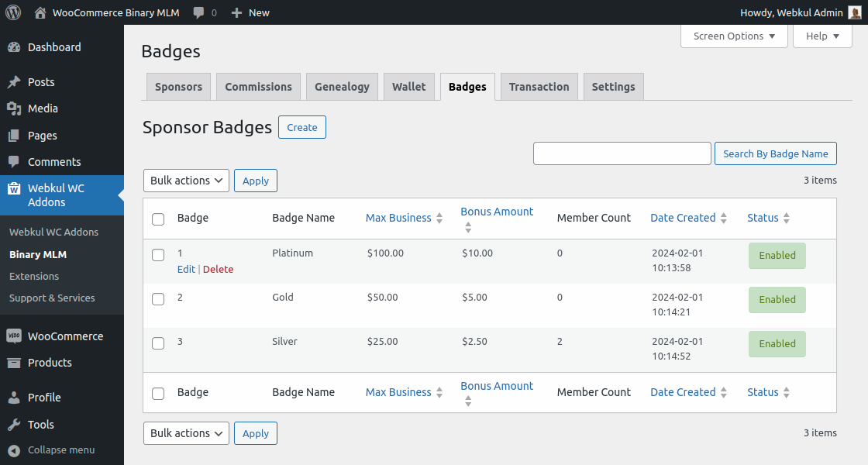The height and width of the screenshot is (465, 868).
Task: Switch to the Transaction tab
Action: 539,86
